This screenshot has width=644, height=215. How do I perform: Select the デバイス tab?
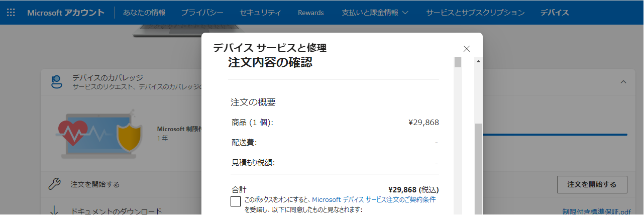coord(555,12)
